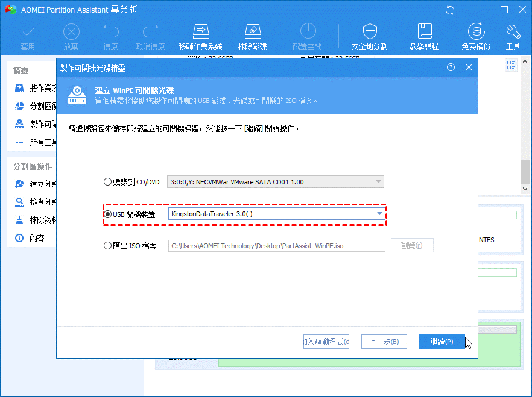Click the Redo (取消復原) arrow icon
The image size is (532, 397).
(x=150, y=31)
